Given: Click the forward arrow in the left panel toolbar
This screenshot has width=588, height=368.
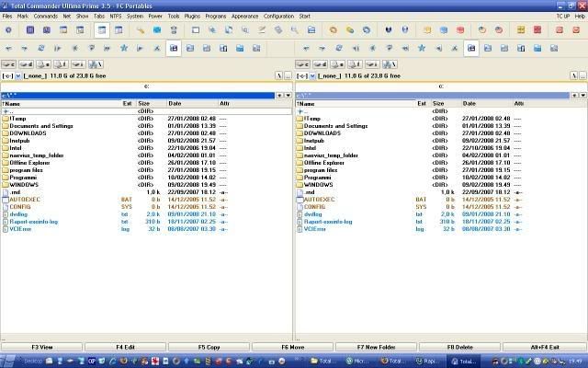Looking at the screenshot, I should [25, 48].
